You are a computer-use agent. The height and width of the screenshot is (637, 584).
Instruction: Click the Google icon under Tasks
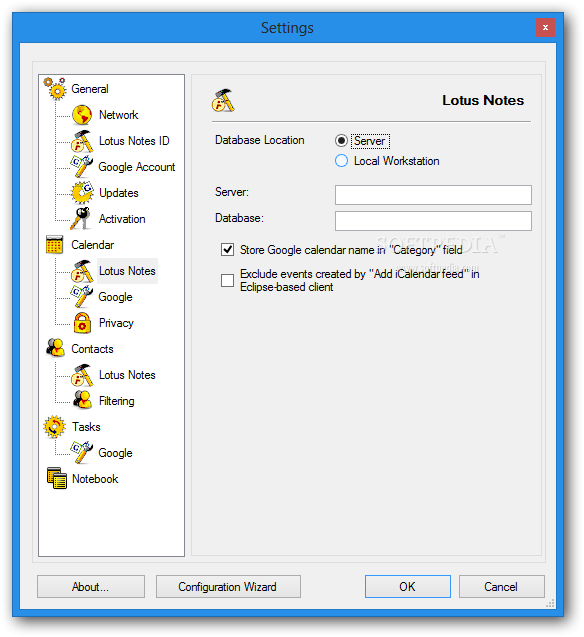pos(82,453)
